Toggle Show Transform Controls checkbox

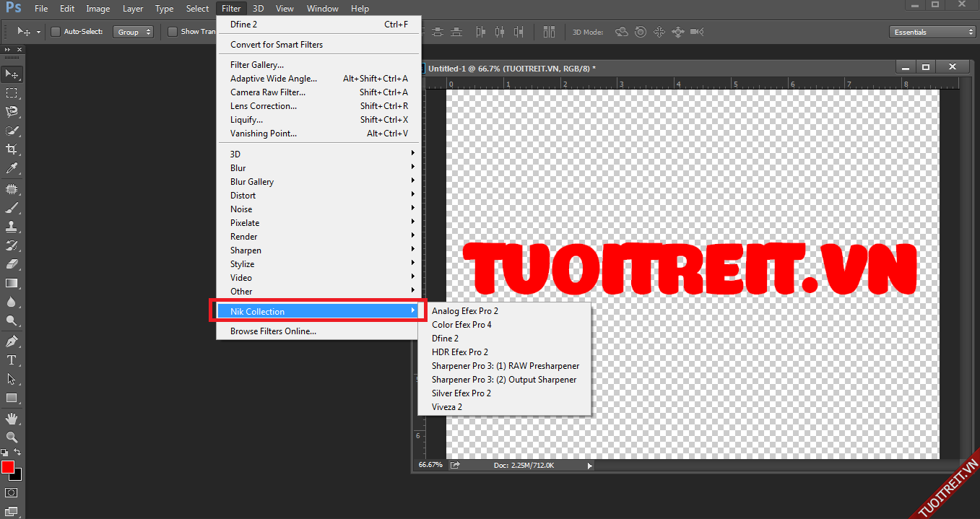pos(173,32)
